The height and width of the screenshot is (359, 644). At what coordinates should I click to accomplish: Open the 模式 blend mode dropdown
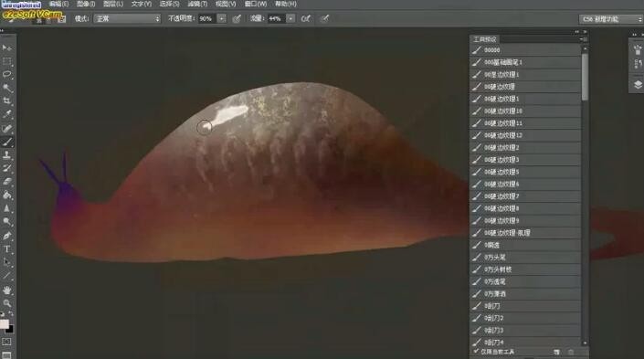[x=127, y=18]
